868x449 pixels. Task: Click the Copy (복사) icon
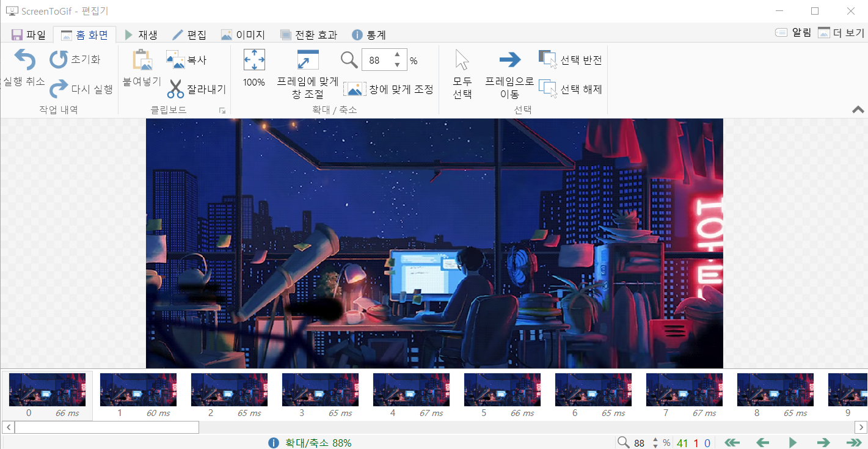tap(175, 60)
